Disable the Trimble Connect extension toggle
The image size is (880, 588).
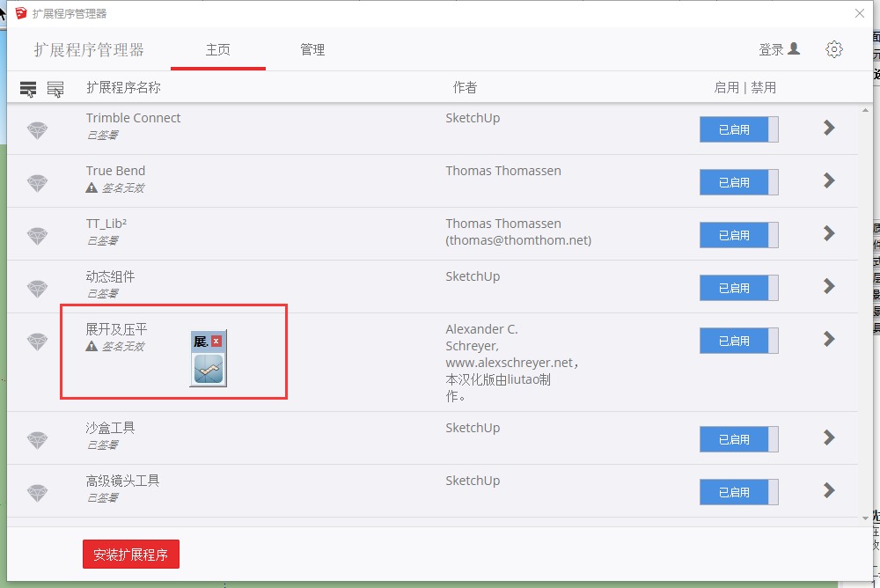(x=738, y=129)
